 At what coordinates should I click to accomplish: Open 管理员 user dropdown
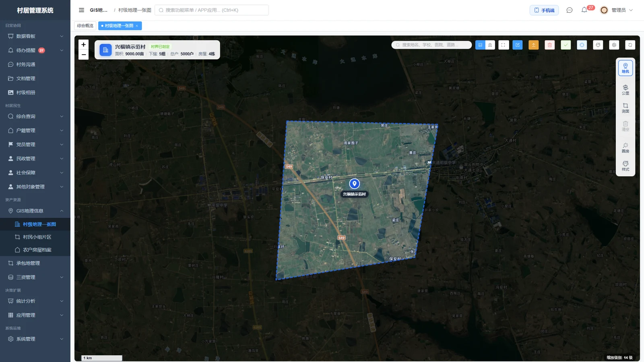(617, 10)
